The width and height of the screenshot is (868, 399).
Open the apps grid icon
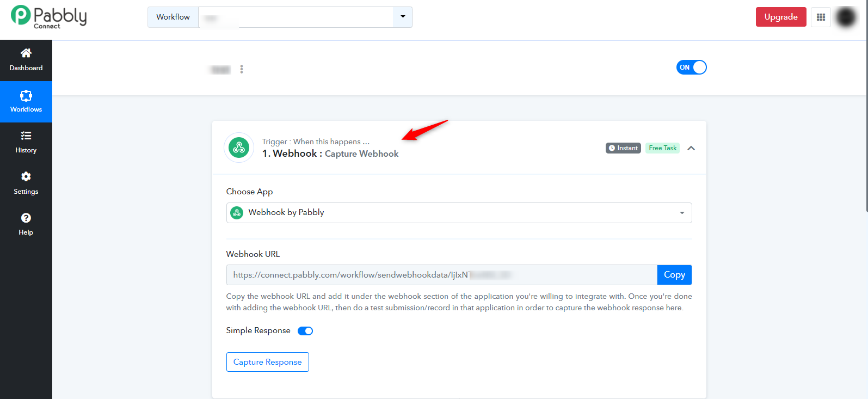click(x=821, y=17)
